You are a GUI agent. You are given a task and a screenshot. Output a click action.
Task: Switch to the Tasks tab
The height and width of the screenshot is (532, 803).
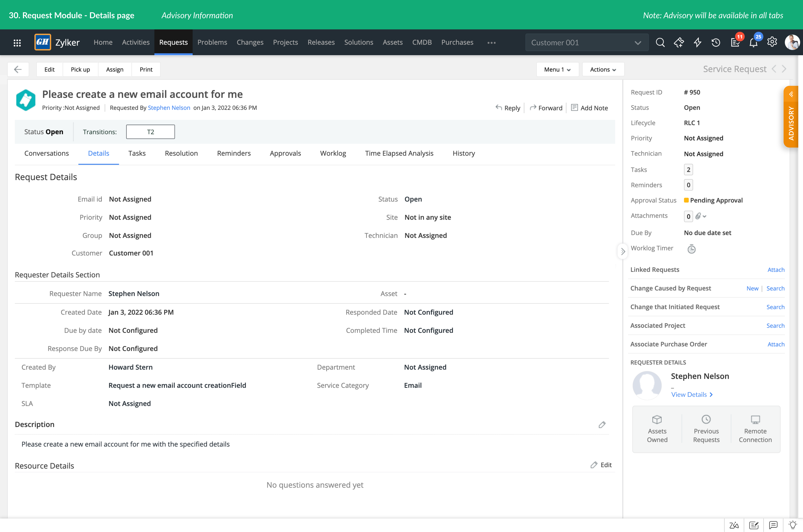point(137,153)
